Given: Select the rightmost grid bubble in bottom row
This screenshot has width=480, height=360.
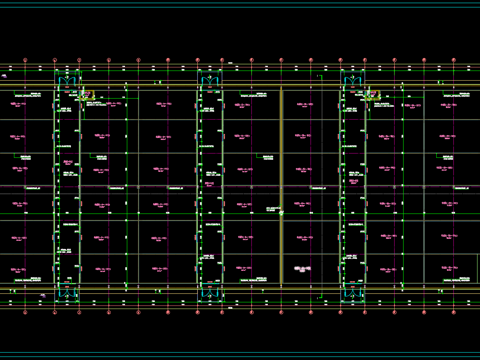Looking at the screenshot, I should click(x=454, y=312).
